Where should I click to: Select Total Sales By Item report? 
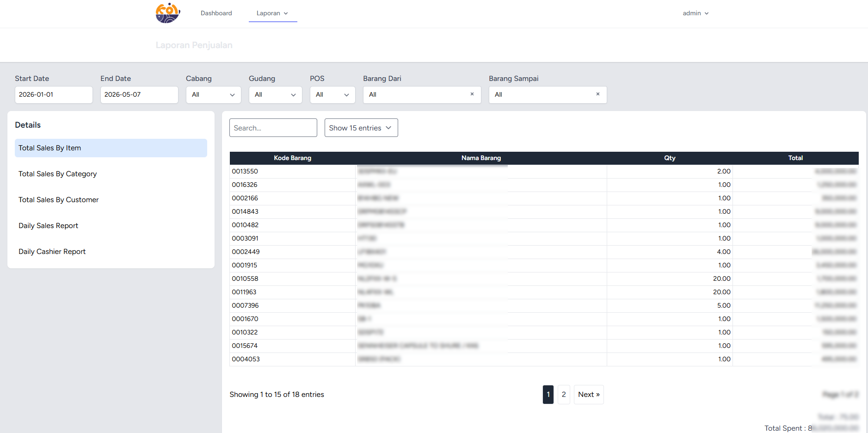click(x=111, y=148)
